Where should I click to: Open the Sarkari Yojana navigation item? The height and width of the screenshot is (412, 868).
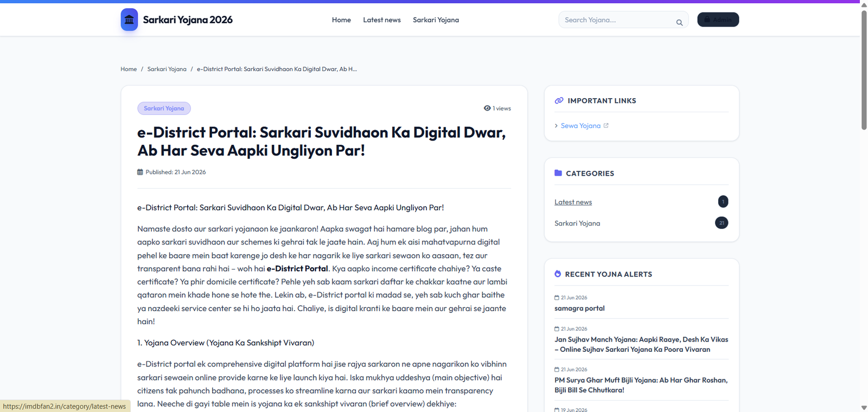click(x=436, y=20)
